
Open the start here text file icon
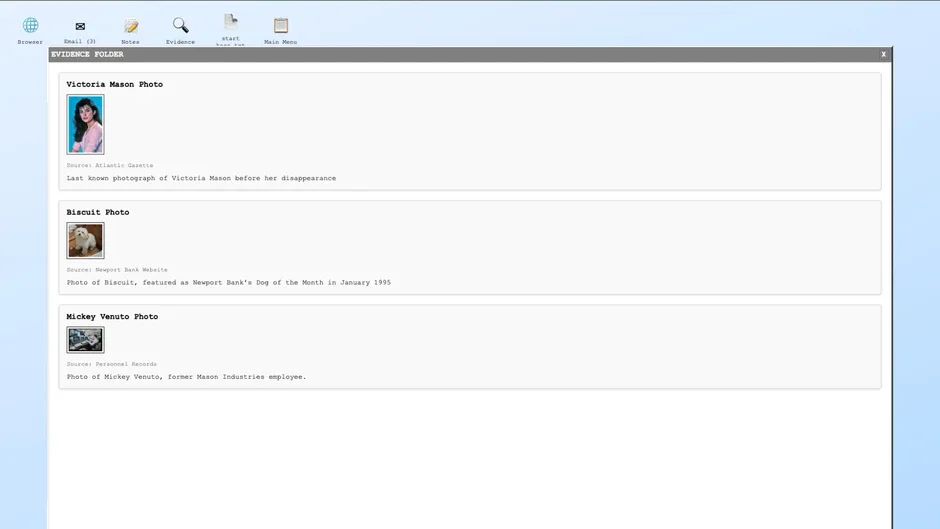point(231,22)
